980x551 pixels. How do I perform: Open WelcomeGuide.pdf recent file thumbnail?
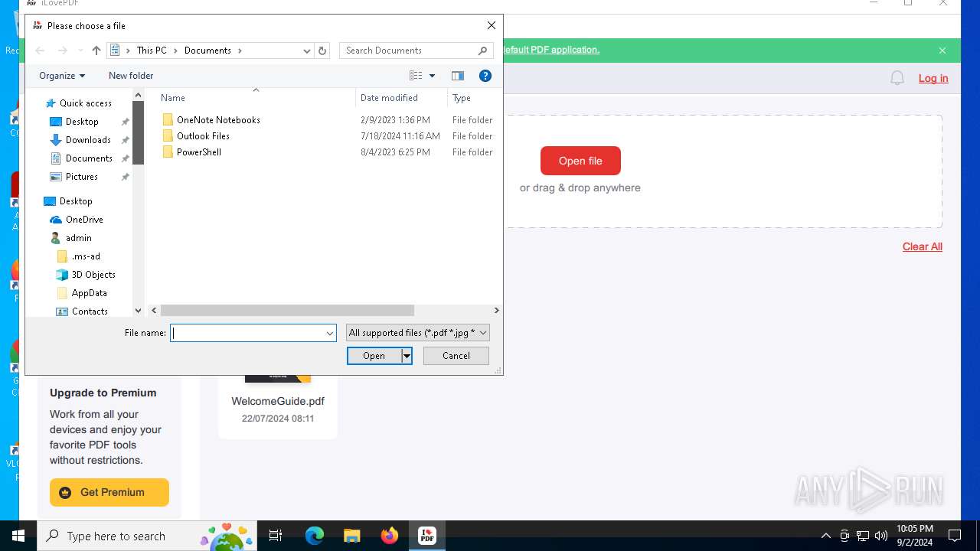[x=278, y=378]
